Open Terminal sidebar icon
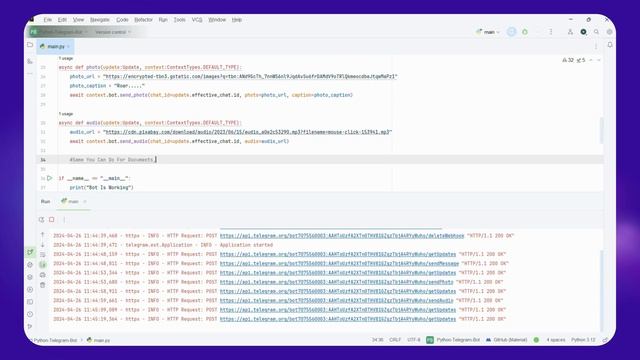This screenshot has height=360, width=640. (x=30, y=302)
